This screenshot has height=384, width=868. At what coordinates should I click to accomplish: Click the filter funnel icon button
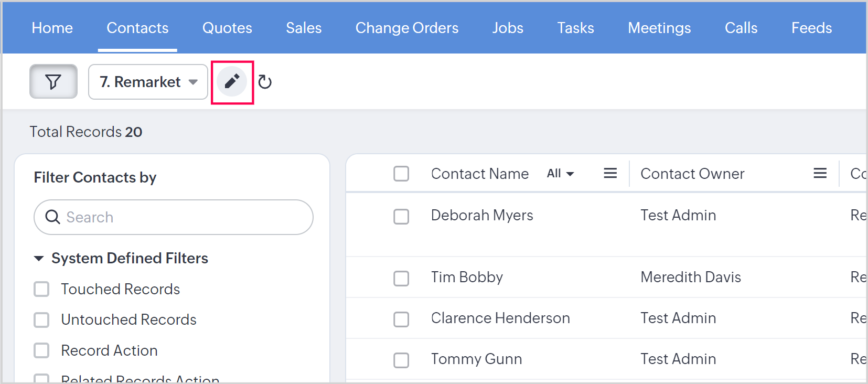53,82
